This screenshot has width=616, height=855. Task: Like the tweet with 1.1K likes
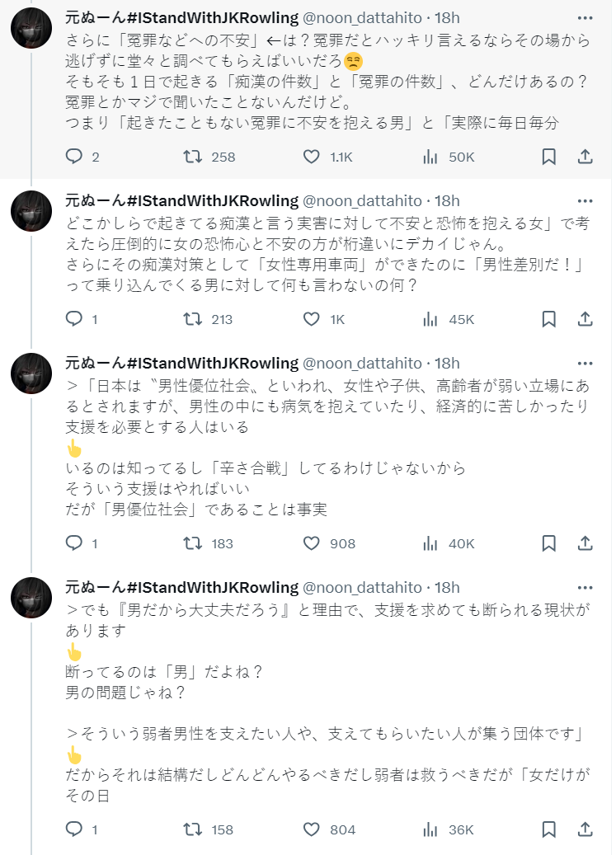[312, 157]
